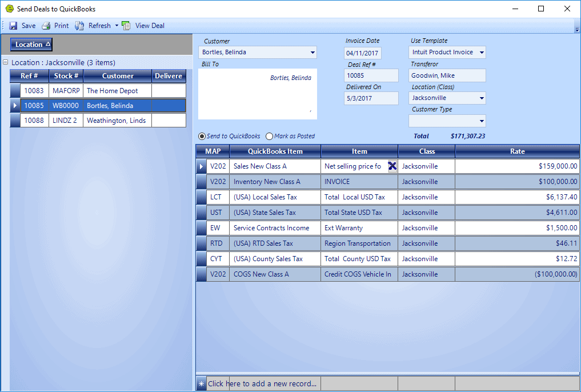This screenshot has height=392, width=581.
Task: Click the Item column header
Action: tap(359, 151)
